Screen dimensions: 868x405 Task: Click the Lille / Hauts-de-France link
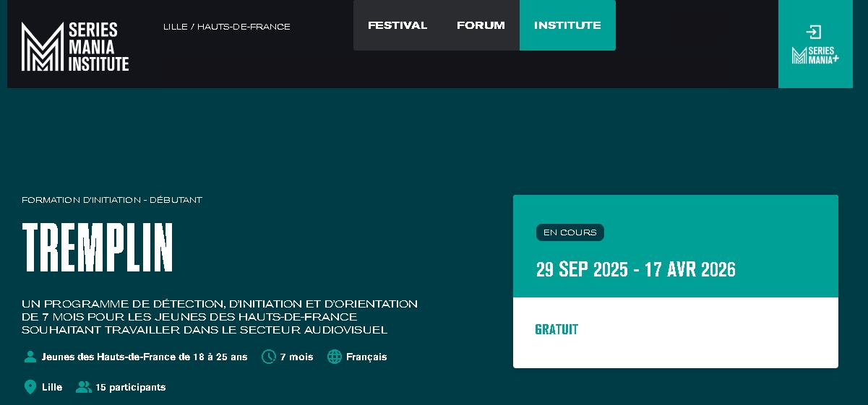tap(227, 27)
